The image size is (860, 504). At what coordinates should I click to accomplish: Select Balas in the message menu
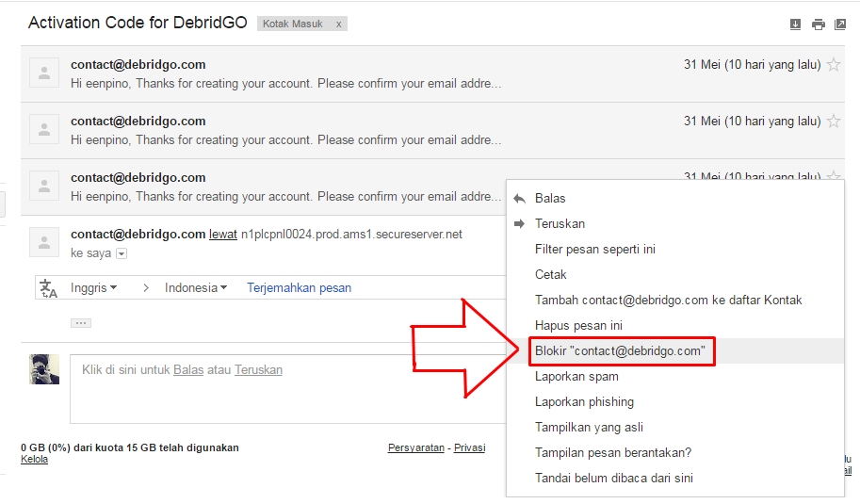674,198
